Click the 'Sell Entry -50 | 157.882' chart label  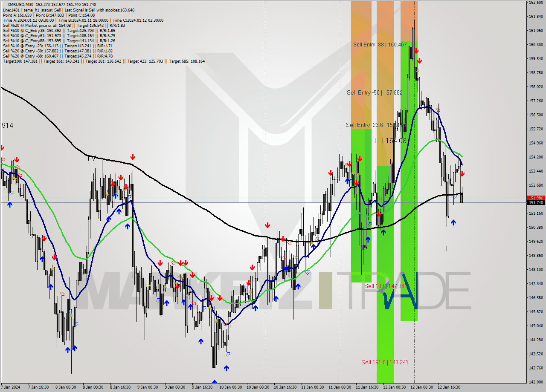pos(375,92)
